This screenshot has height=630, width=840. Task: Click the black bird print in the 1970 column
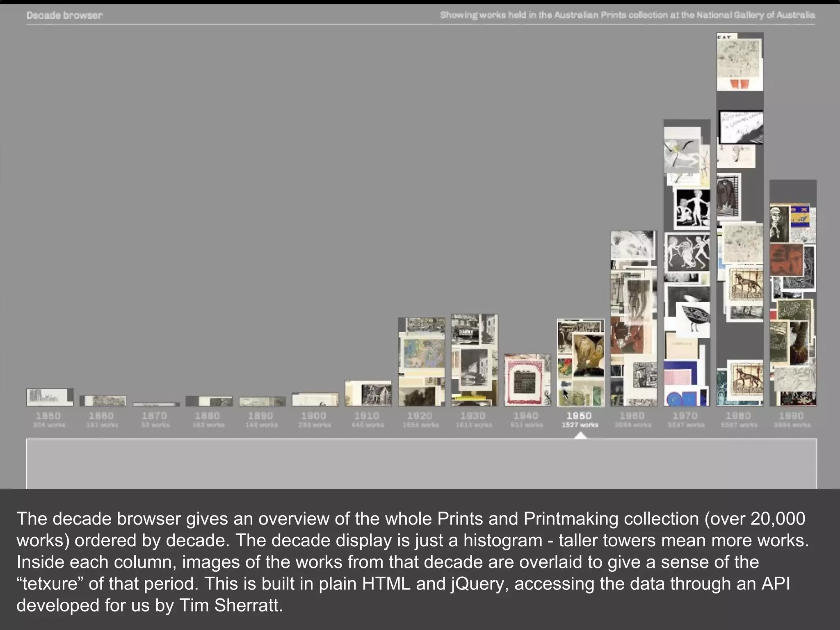click(x=693, y=320)
